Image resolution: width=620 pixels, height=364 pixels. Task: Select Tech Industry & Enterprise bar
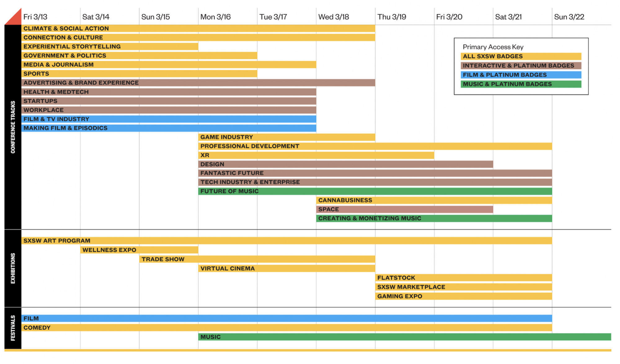click(x=375, y=182)
